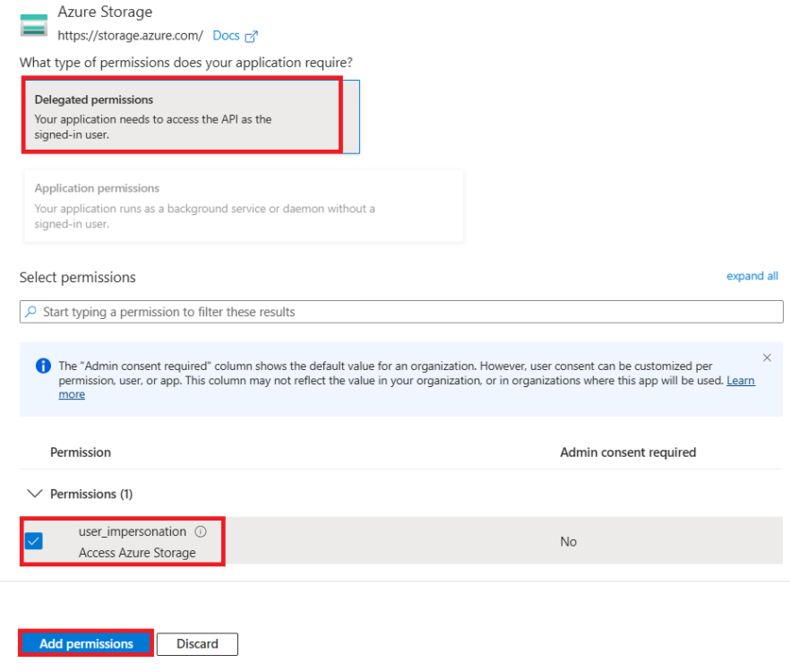This screenshot has height=672, width=790.
Task: Click the Discard button
Action: coord(197,643)
